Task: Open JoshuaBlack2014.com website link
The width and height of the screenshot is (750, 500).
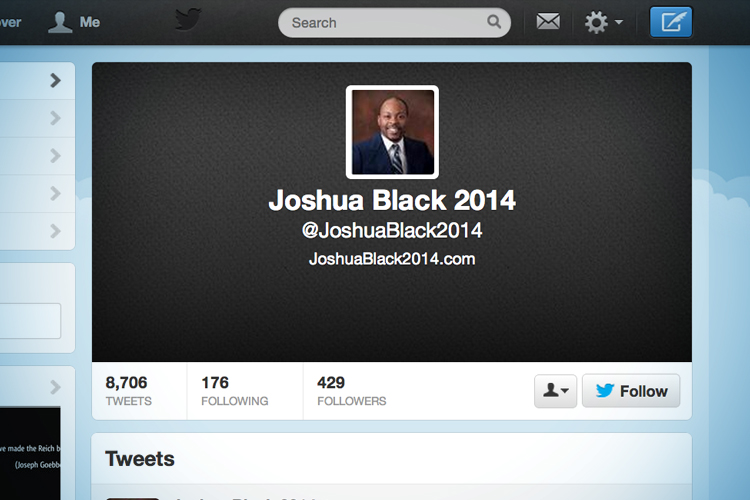Action: click(392, 259)
